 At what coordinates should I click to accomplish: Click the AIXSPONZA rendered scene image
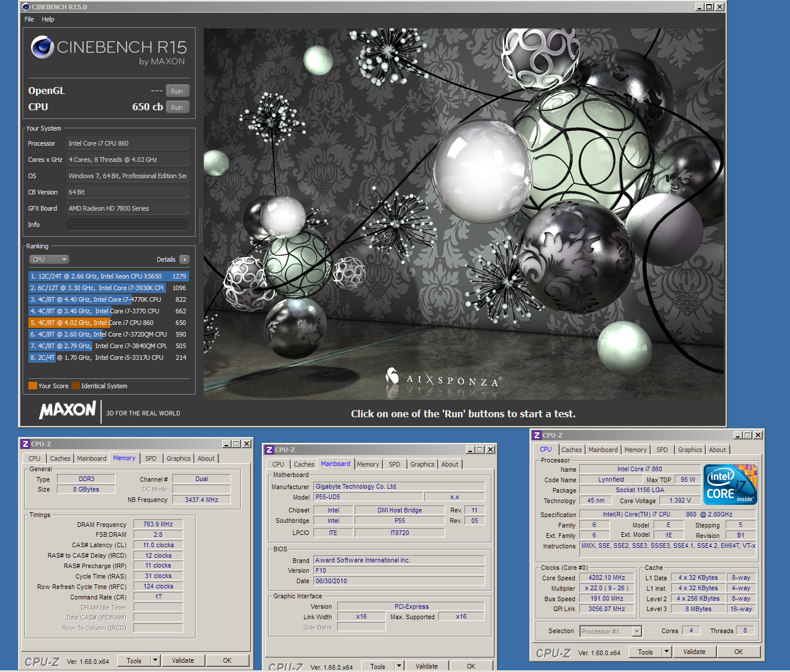click(x=464, y=214)
